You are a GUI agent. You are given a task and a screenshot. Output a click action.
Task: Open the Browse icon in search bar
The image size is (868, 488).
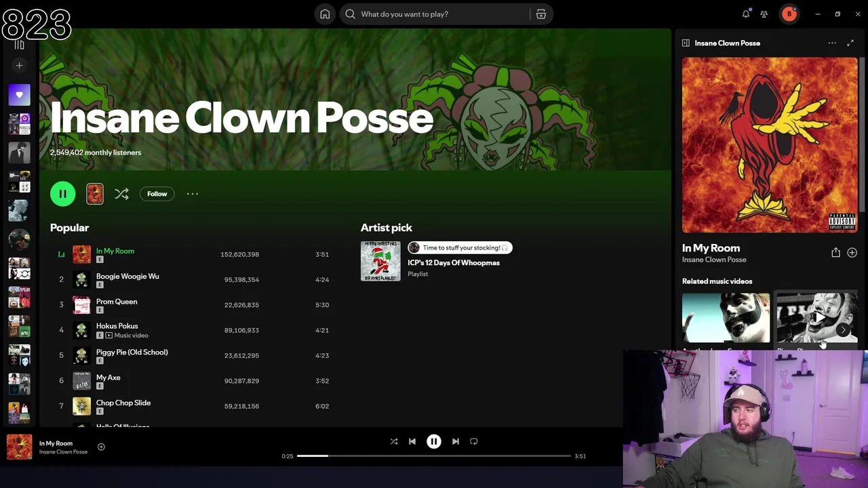pos(541,14)
